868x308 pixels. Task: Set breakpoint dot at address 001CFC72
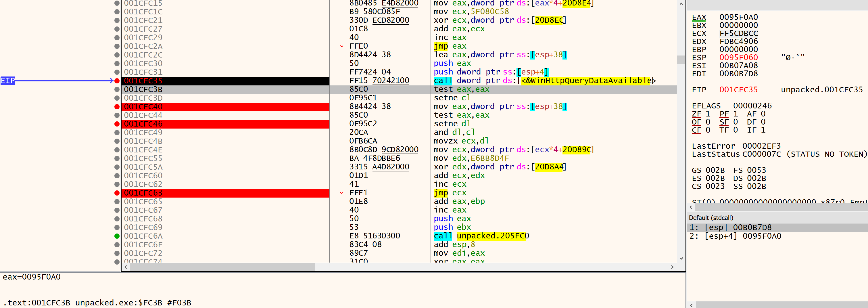[117, 253]
